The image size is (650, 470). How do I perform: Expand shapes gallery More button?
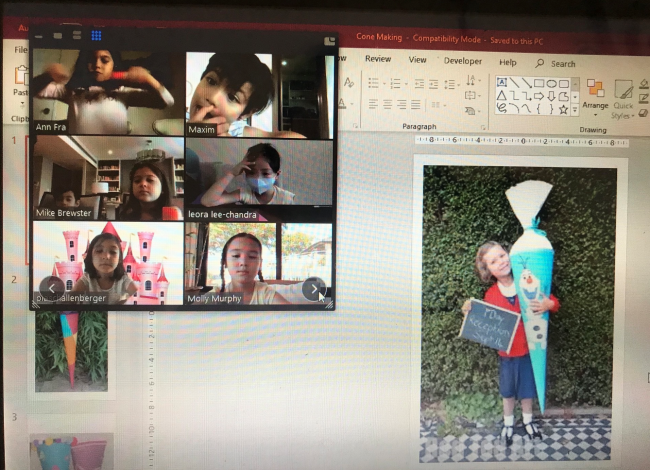point(575,110)
